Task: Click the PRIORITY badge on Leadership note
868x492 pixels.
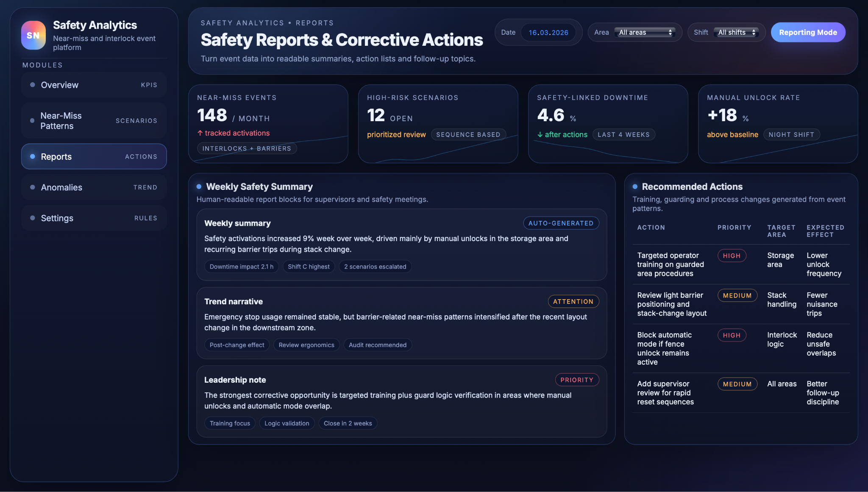Action: (577, 380)
